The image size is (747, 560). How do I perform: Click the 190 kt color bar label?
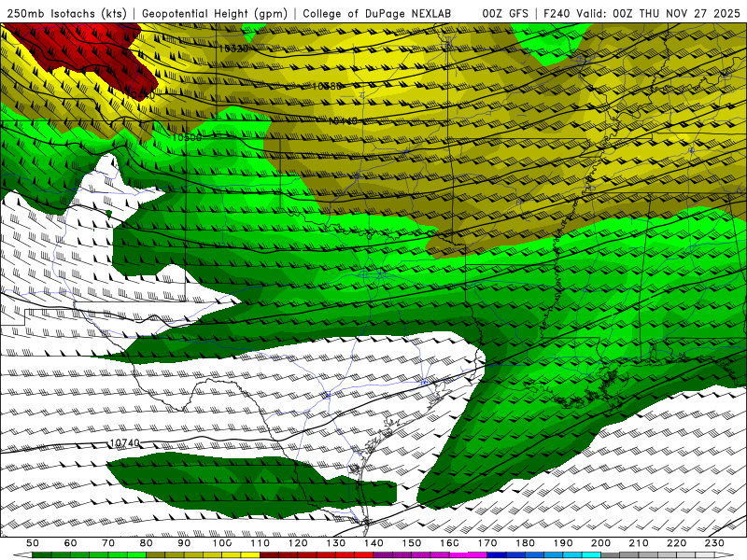click(563, 543)
